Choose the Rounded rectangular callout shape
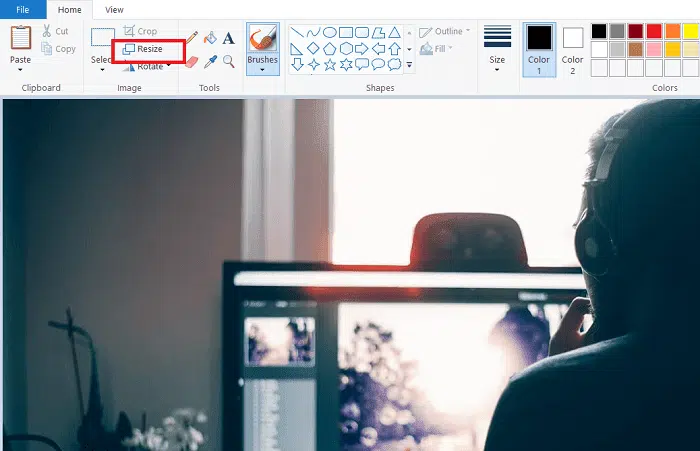The width and height of the screenshot is (700, 451). click(x=362, y=65)
